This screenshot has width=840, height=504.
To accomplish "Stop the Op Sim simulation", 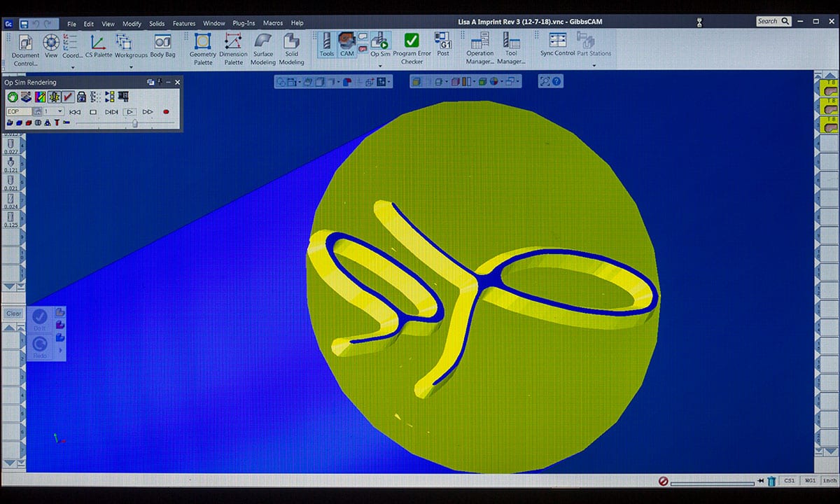I will click(93, 111).
